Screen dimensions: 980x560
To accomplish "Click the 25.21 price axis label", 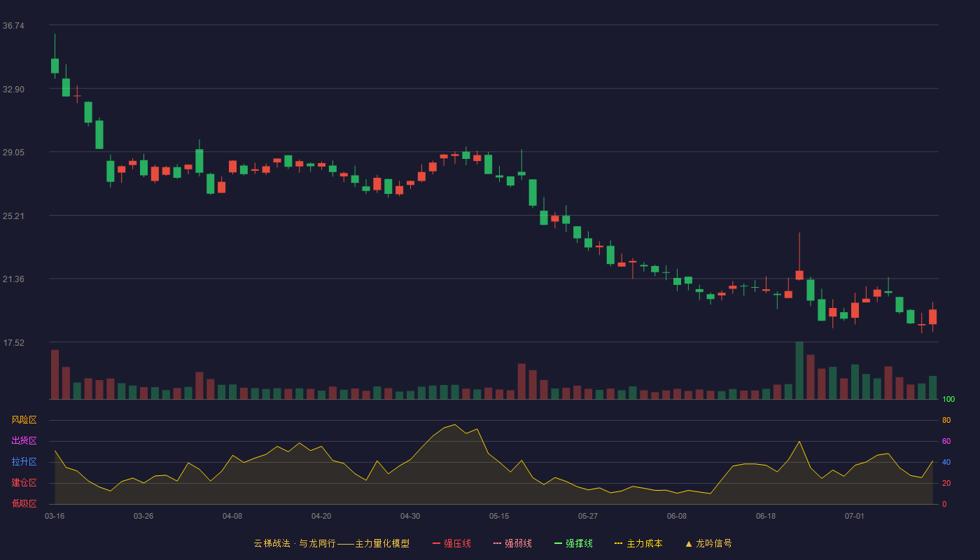I will pos(13,216).
